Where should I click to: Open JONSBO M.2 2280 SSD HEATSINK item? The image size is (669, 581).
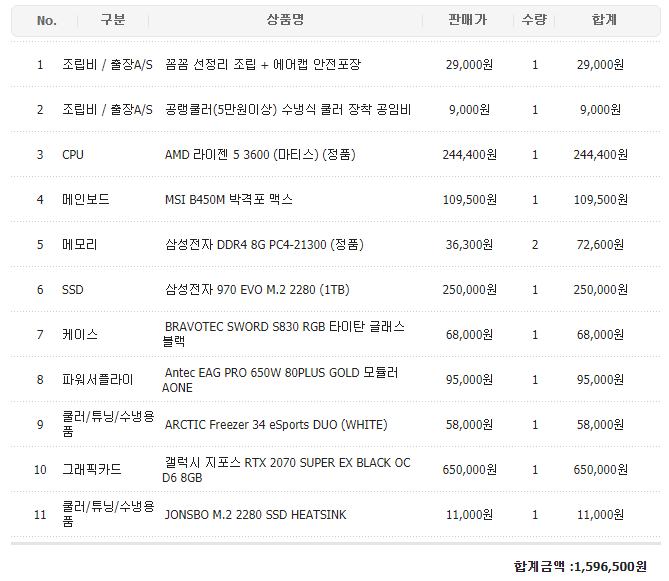pos(255,514)
